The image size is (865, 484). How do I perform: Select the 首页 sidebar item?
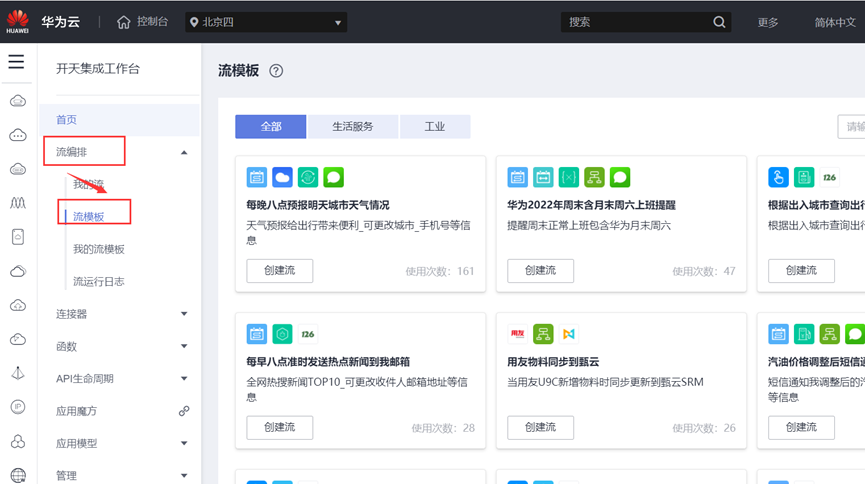[119, 120]
